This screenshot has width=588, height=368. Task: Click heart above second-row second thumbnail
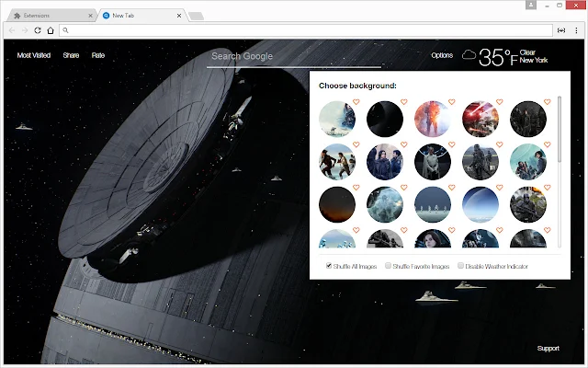point(403,144)
